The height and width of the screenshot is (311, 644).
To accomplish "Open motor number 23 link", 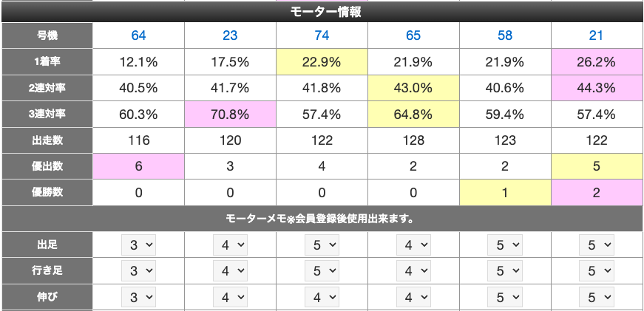I will [229, 35].
